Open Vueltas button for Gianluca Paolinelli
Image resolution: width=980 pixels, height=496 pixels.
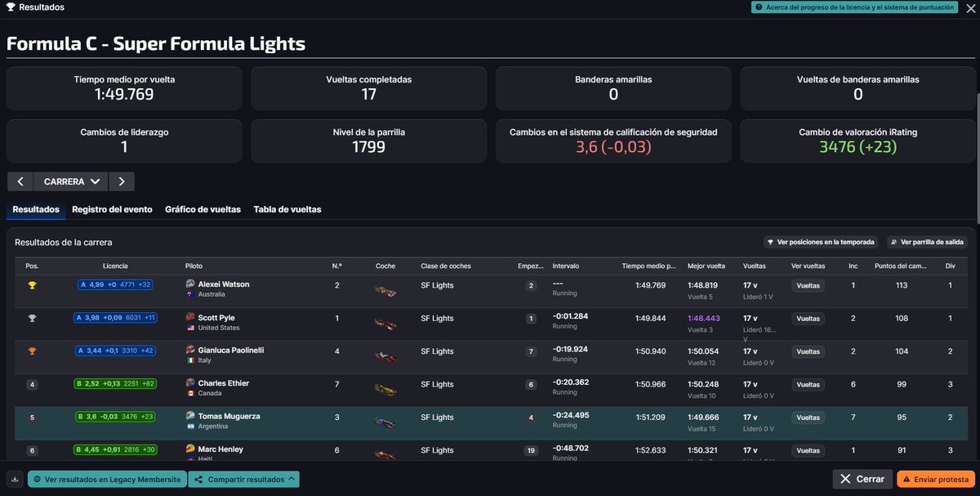tap(808, 351)
